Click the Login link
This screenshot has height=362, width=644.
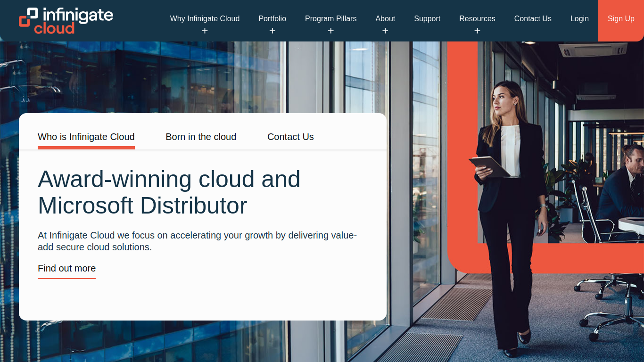[x=579, y=19]
